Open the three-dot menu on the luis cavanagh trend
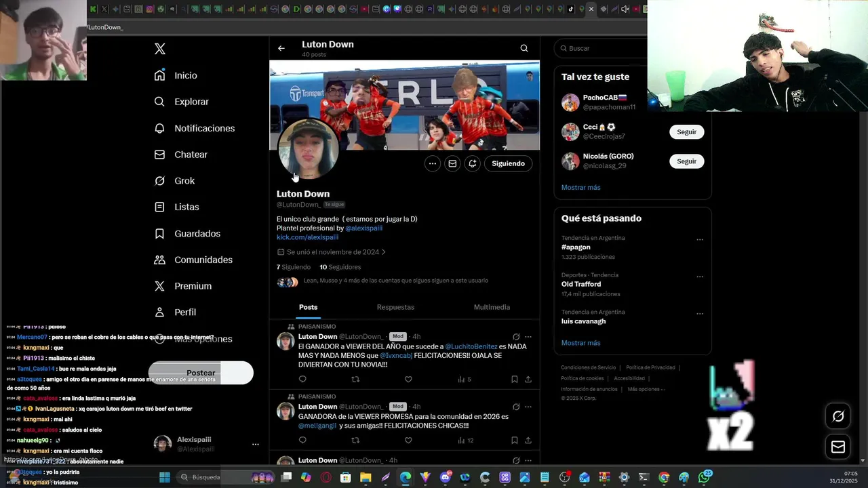Screen dimensions: 868x488 coord(700,314)
